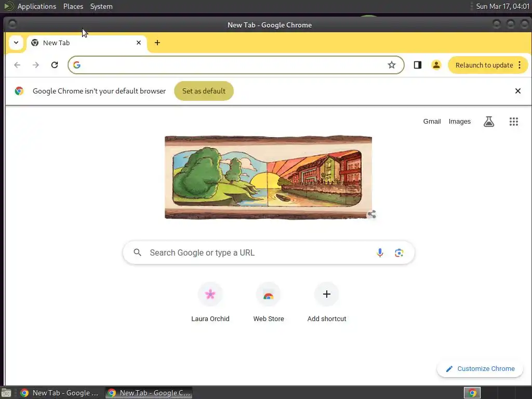Reload the current page
Image resolution: width=532 pixels, height=399 pixels.
pyautogui.click(x=54, y=65)
